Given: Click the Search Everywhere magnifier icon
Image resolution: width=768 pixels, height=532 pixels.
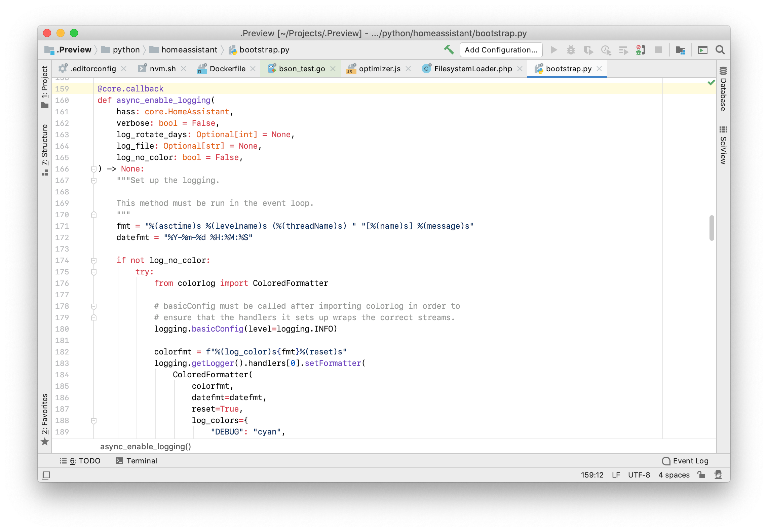Looking at the screenshot, I should click(720, 50).
